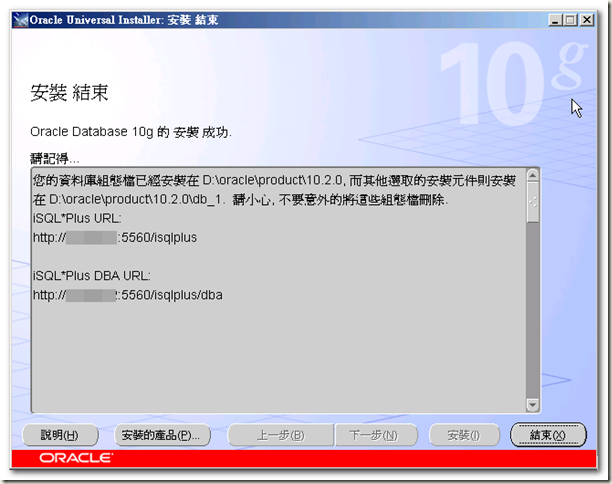The height and width of the screenshot is (484, 612).
Task: Minimize the Oracle Universal Installer window
Action: coord(555,20)
